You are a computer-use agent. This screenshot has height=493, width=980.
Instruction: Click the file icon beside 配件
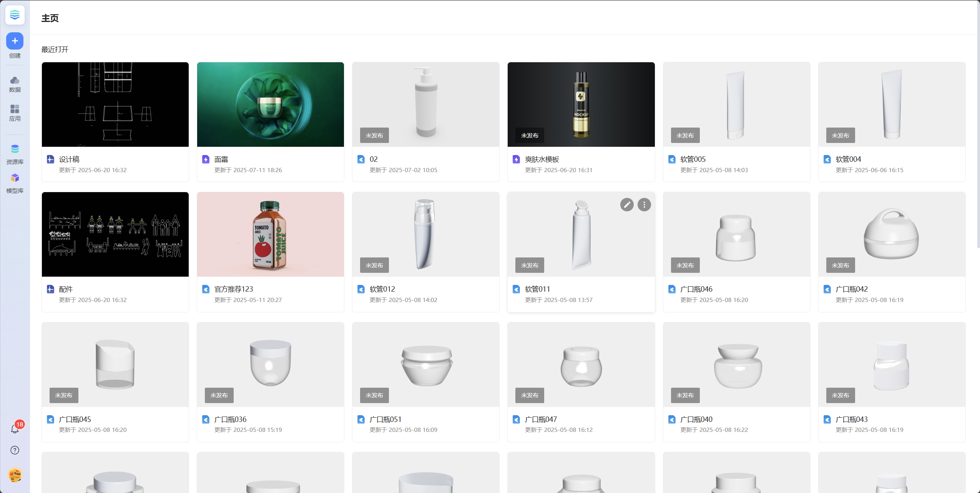coord(50,289)
